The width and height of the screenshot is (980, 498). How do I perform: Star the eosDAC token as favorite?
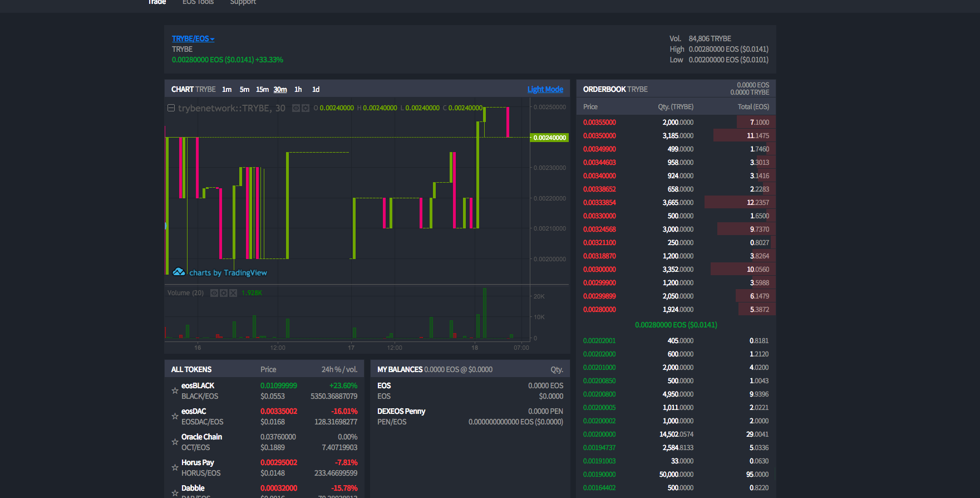pyautogui.click(x=175, y=417)
